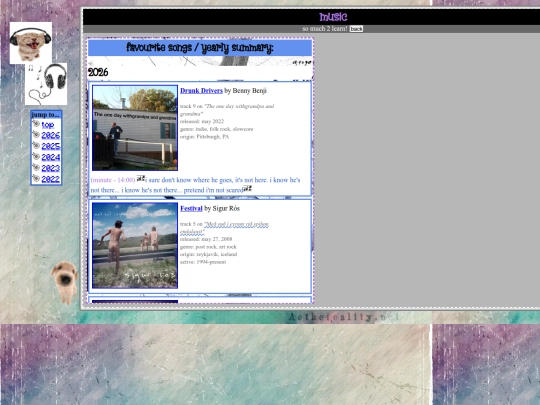Click the 'jump to...' box header

coord(46,115)
